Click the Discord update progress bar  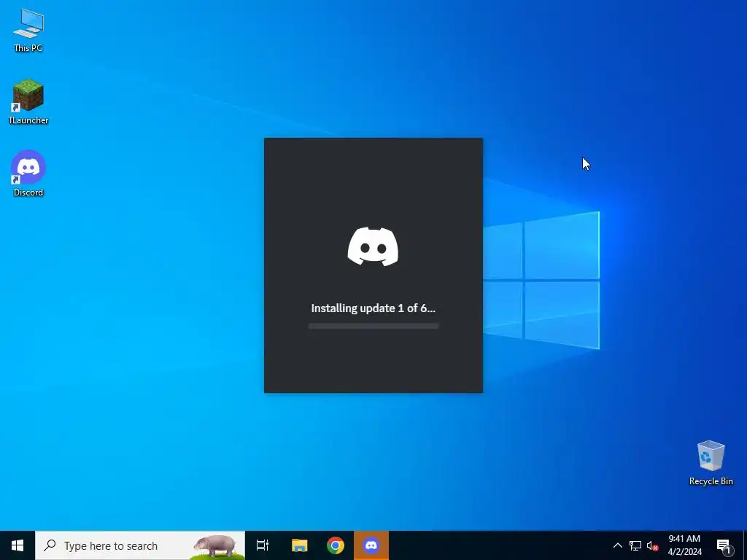(x=373, y=326)
